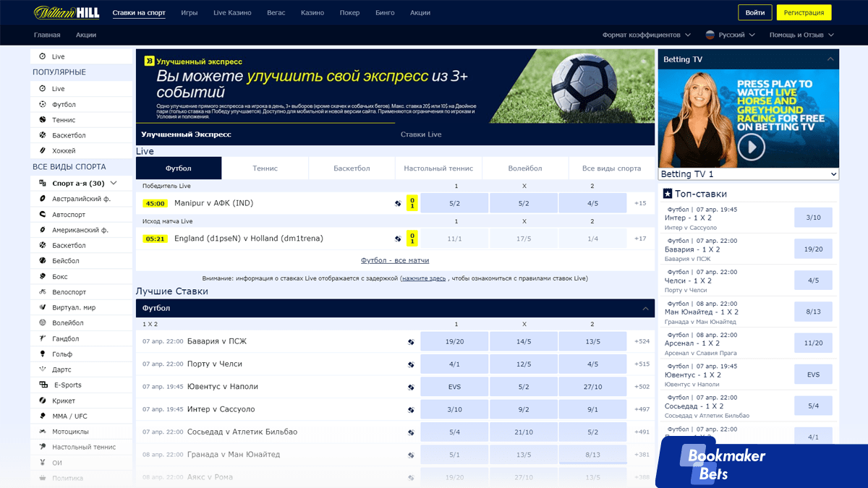Open the Мотоциклы sidebar icon

point(43,432)
